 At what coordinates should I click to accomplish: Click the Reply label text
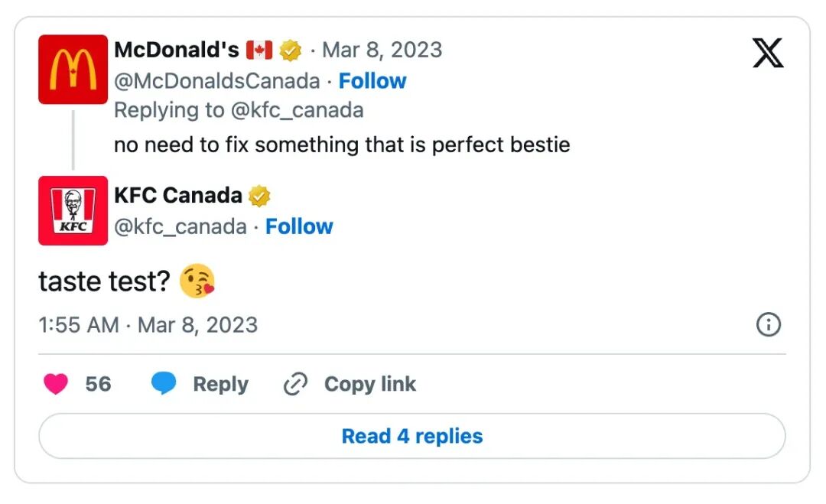click(x=220, y=384)
